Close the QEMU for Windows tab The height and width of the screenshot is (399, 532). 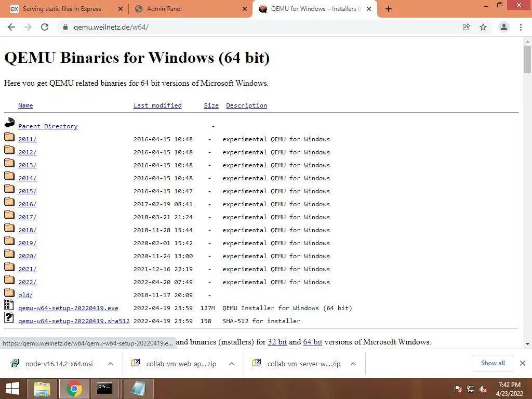(x=369, y=9)
